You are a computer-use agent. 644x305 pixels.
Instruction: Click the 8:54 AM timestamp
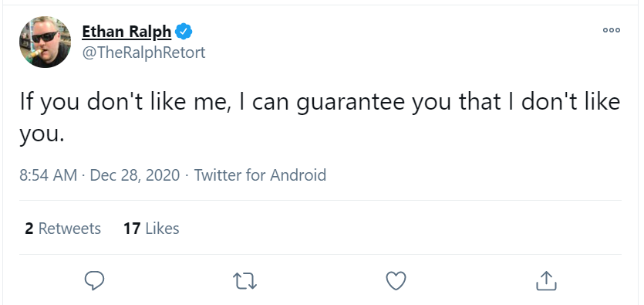tap(48, 175)
